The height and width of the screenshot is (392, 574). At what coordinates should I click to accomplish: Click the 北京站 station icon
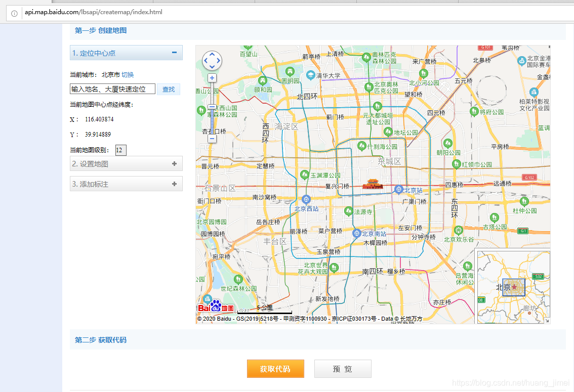(x=399, y=189)
